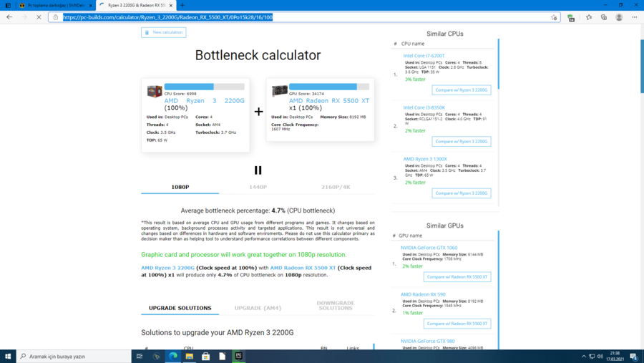644x363 pixels.
Task: Open Intel Core i3-8350K link
Action: coord(424,107)
